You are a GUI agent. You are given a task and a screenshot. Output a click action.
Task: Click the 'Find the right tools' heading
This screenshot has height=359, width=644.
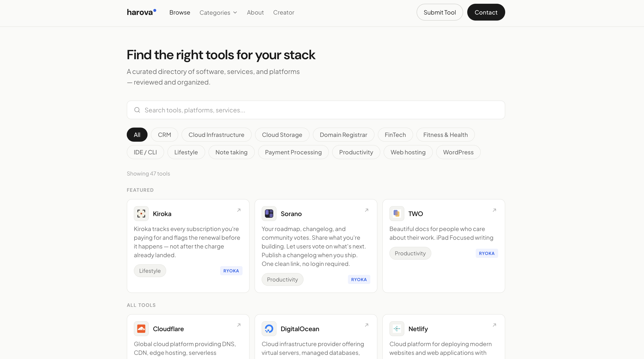pos(221,55)
